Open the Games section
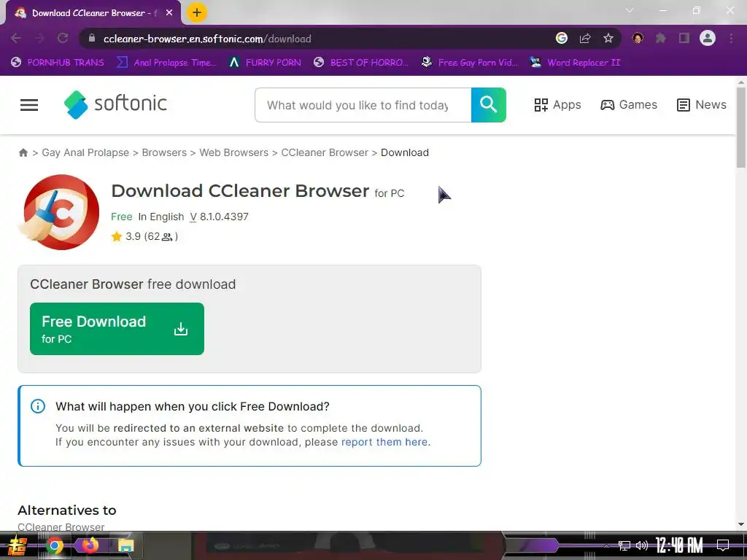The image size is (747, 560). tap(629, 105)
